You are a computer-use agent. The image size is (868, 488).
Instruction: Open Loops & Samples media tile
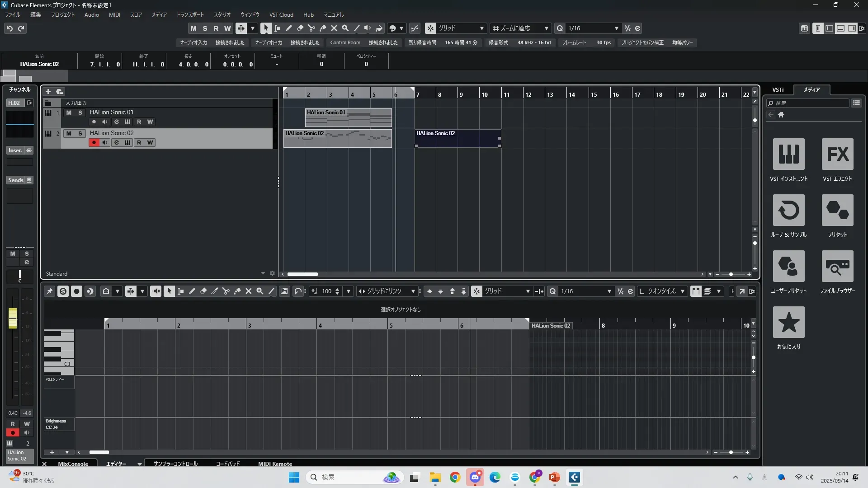coord(788,210)
